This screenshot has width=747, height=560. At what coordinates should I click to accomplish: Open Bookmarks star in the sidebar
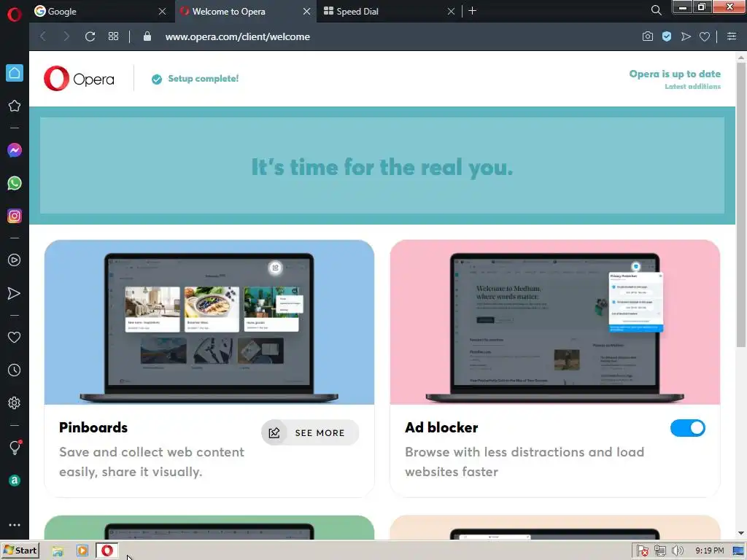click(15, 106)
